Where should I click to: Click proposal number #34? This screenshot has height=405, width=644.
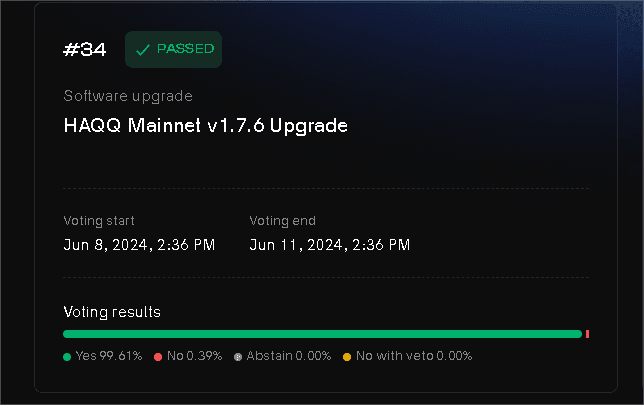click(85, 50)
